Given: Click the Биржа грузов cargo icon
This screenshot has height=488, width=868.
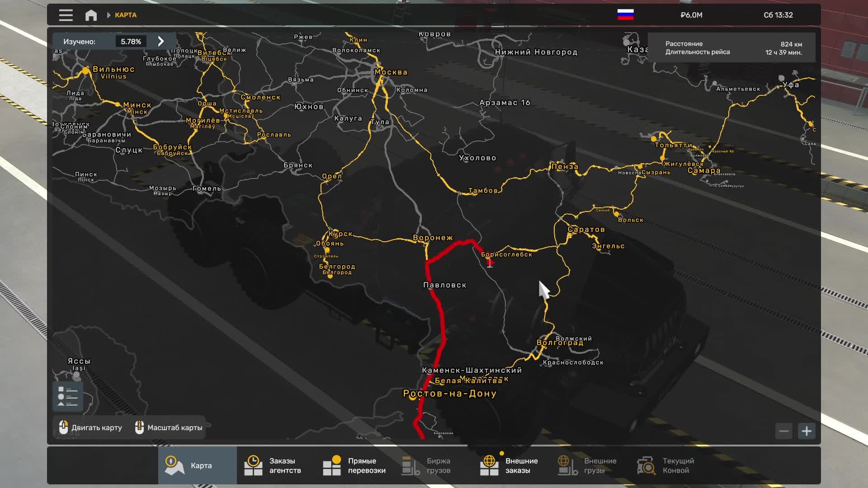Looking at the screenshot, I should click(410, 465).
